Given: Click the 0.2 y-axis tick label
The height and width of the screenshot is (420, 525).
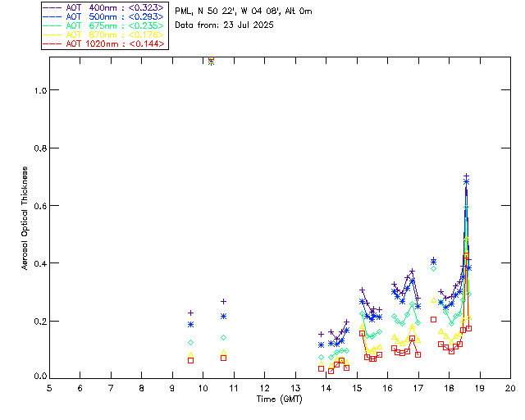Looking at the screenshot, I should (40, 322).
